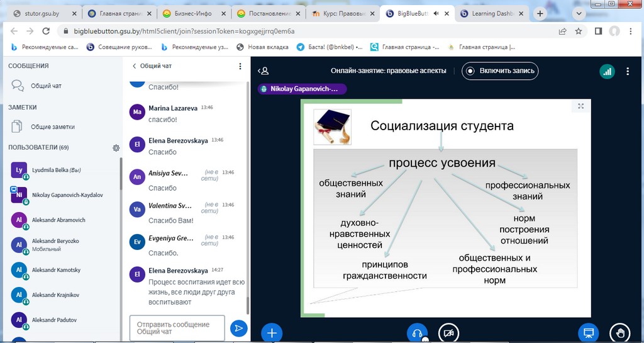
Task: Toggle presentation visibility with the screen button
Action: tap(589, 333)
